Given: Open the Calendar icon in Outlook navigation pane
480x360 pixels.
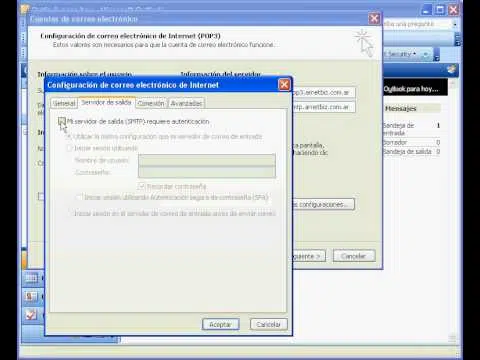Looking at the screenshot, I should [x=32, y=278].
